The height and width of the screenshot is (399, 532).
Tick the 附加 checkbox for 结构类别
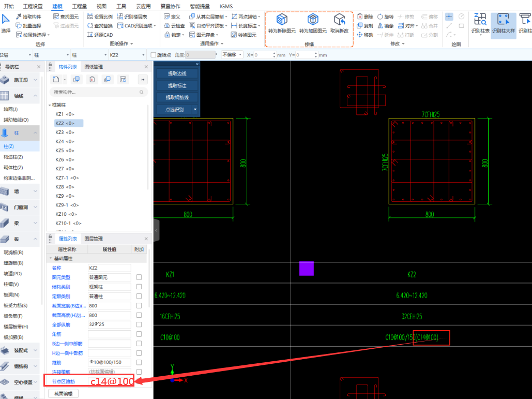click(139, 287)
